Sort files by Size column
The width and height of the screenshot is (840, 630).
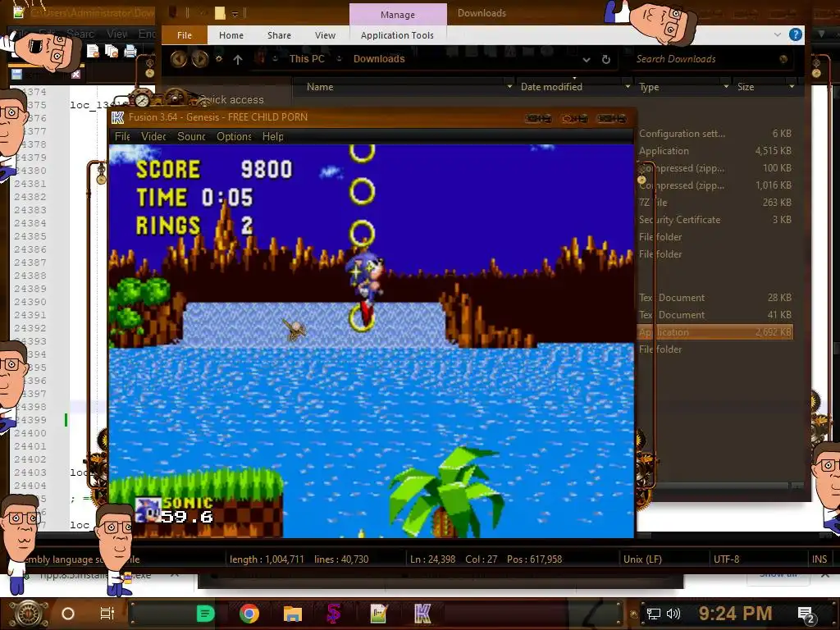(x=745, y=87)
